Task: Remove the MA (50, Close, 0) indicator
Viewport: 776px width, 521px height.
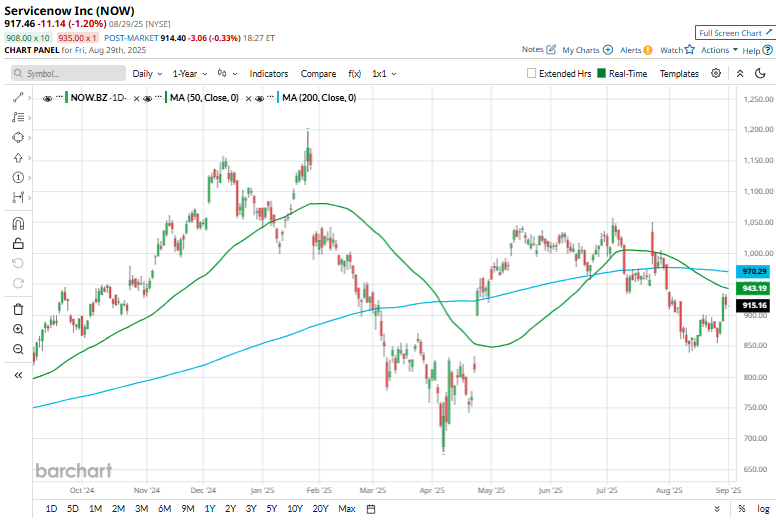Action: (248, 98)
